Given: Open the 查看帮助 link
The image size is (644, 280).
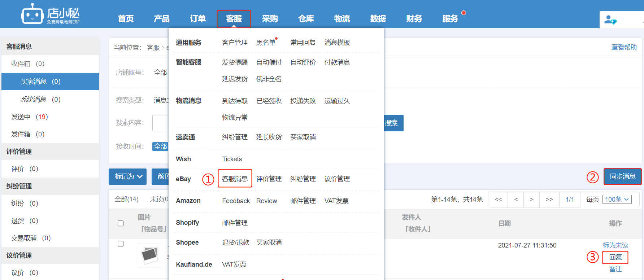Looking at the screenshot, I should tap(624, 47).
